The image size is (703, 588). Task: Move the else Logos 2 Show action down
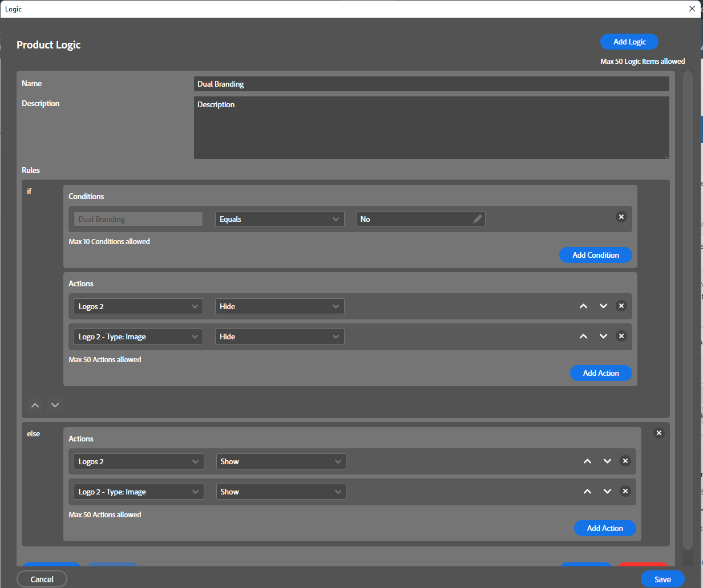(607, 461)
